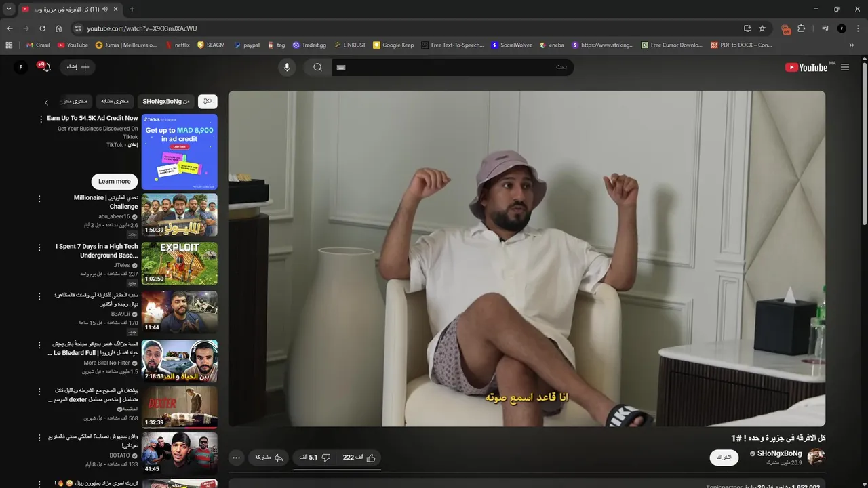Viewport: 868px width, 488px height.
Task: Click the orange 'off' extension icon
Action: 787,29
